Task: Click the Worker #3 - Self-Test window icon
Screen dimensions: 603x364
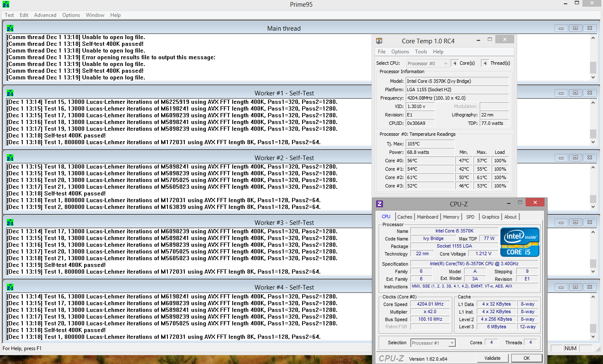Action: [x=10, y=222]
